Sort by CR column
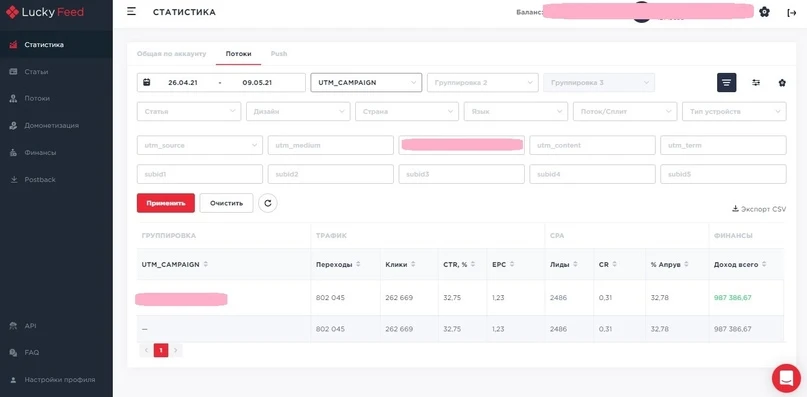Image resolution: width=807 pixels, height=397 pixels. [x=615, y=264]
